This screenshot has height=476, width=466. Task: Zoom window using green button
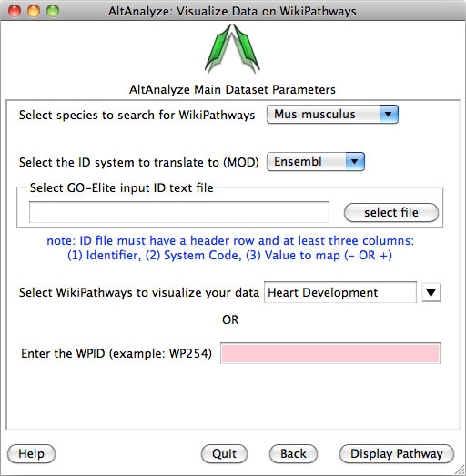click(53, 11)
